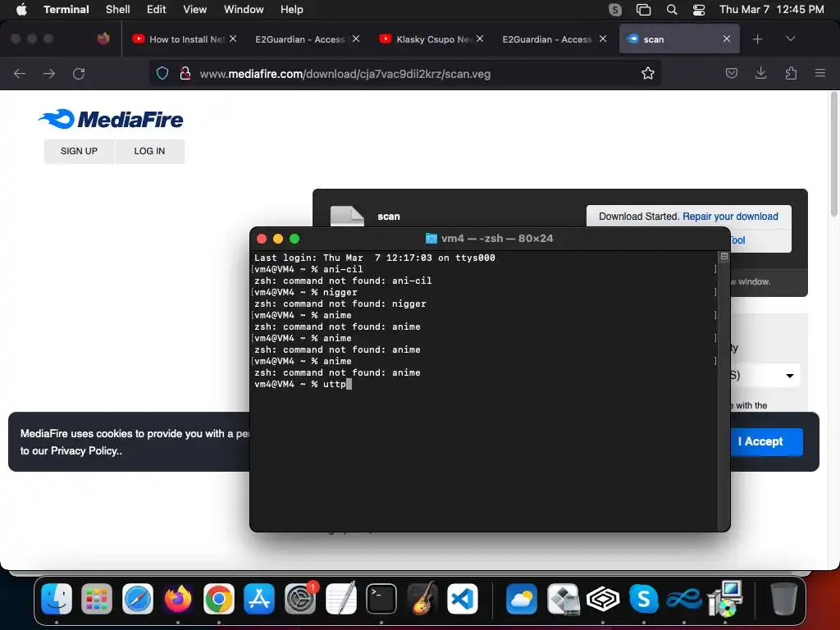Click the Terminal window folder proxy icon
The height and width of the screenshot is (630, 840).
coord(431,239)
